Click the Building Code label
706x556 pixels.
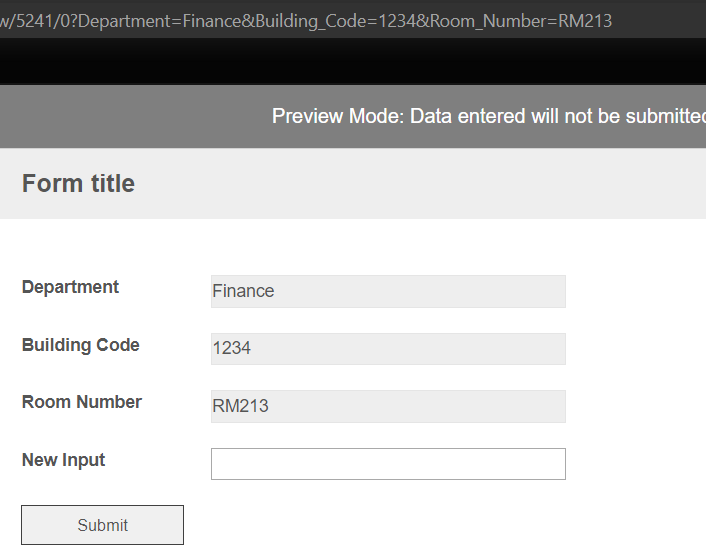click(81, 345)
